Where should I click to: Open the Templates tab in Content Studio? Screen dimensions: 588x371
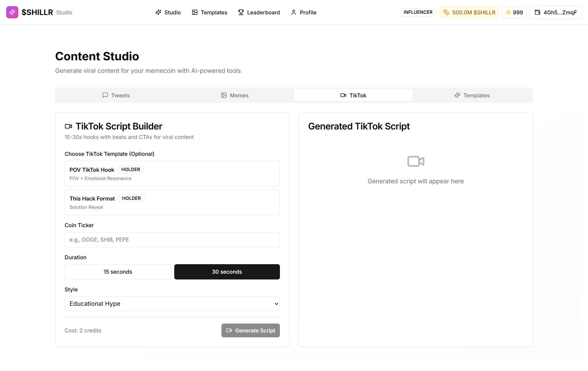pyautogui.click(x=472, y=95)
